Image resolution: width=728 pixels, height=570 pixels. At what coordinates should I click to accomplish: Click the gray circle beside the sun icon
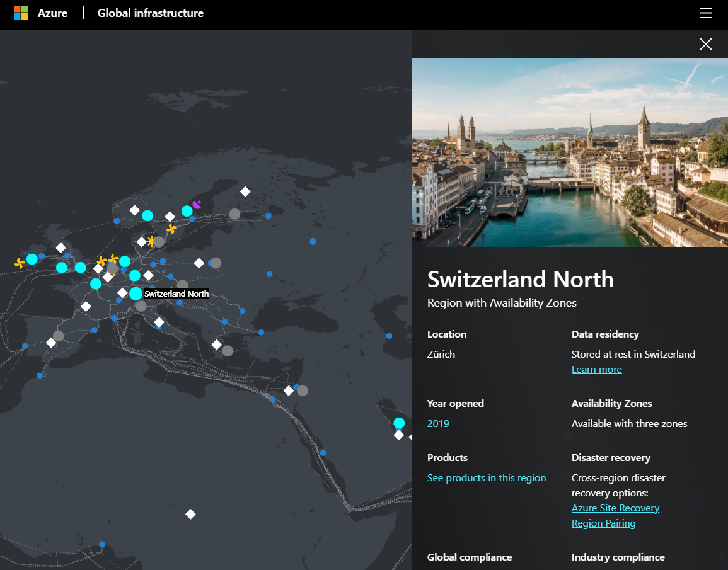click(x=159, y=242)
